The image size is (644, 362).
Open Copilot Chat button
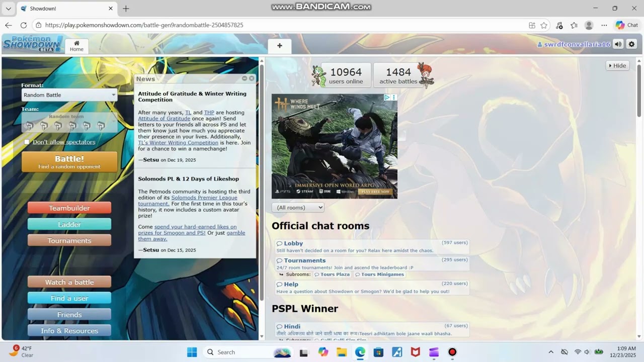click(x=627, y=25)
